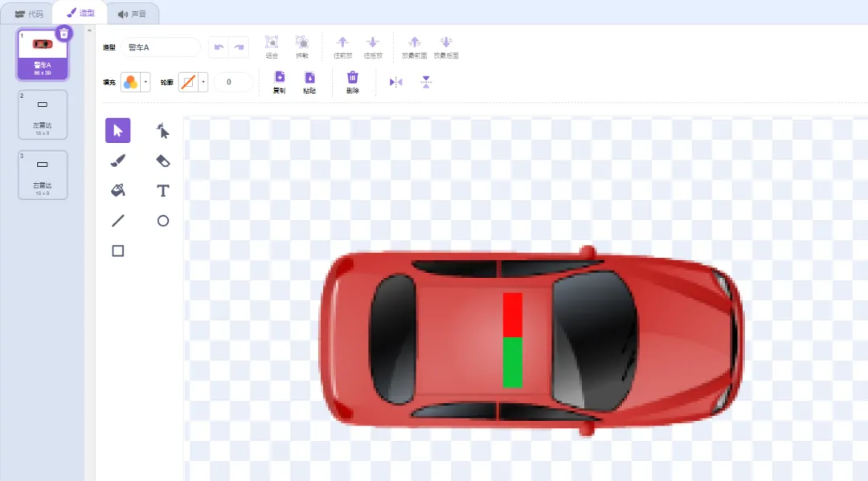Click the Redo arrow
The height and width of the screenshot is (481, 868).
coord(240,47)
